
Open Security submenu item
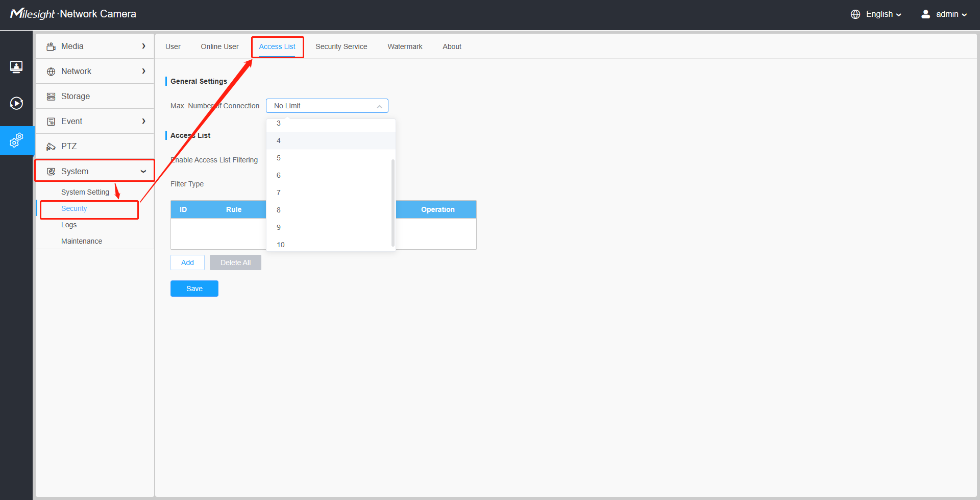[x=74, y=208]
